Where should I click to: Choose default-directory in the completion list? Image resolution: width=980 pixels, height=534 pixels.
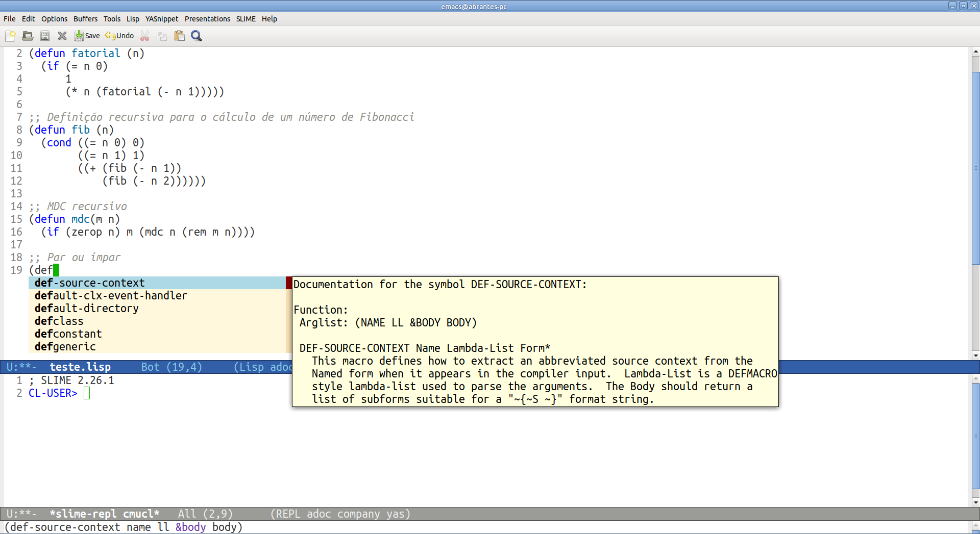pos(86,308)
